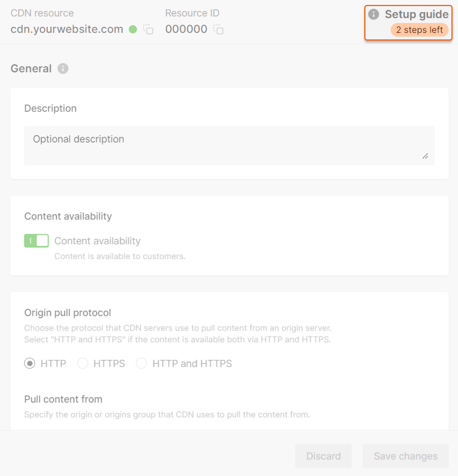
Task: Click the General section heading
Action: [x=31, y=68]
